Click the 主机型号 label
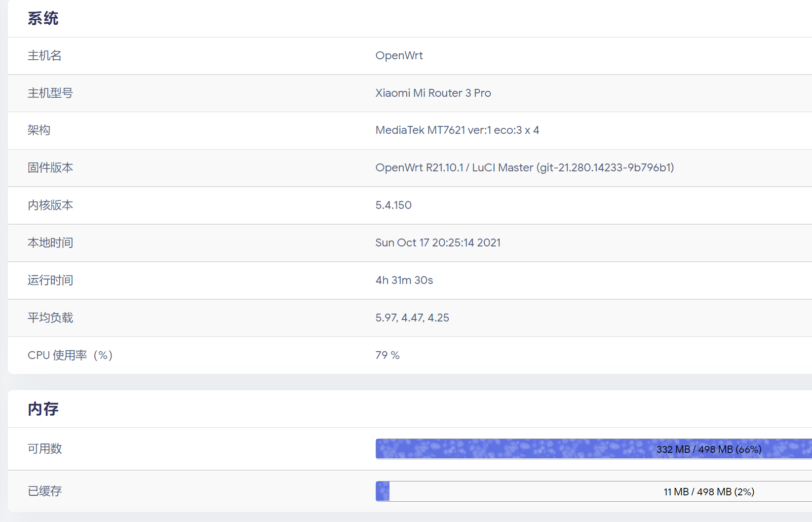 coord(50,93)
